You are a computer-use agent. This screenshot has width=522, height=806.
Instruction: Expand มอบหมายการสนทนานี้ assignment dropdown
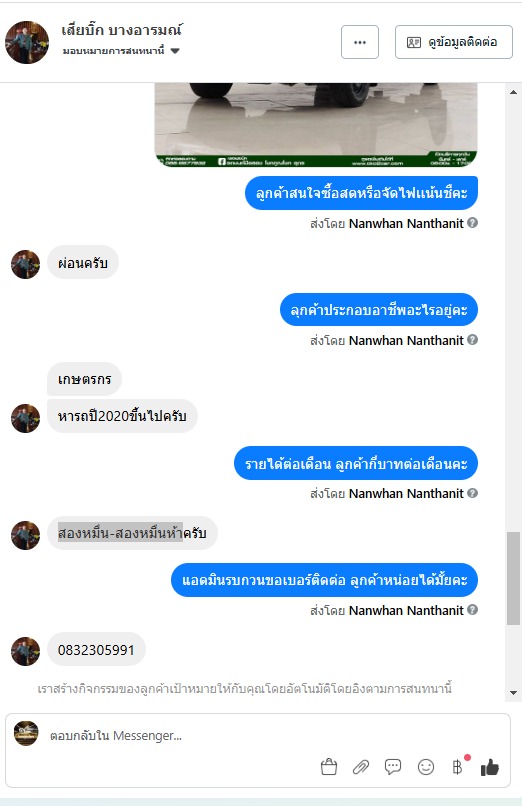tap(175, 51)
